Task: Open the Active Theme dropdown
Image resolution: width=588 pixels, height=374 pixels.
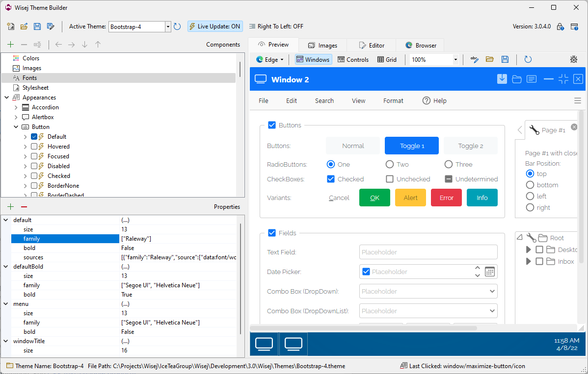Action: 168,26
